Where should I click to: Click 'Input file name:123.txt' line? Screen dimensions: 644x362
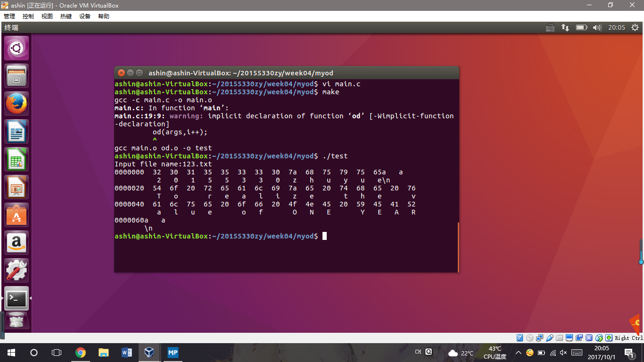point(163,164)
